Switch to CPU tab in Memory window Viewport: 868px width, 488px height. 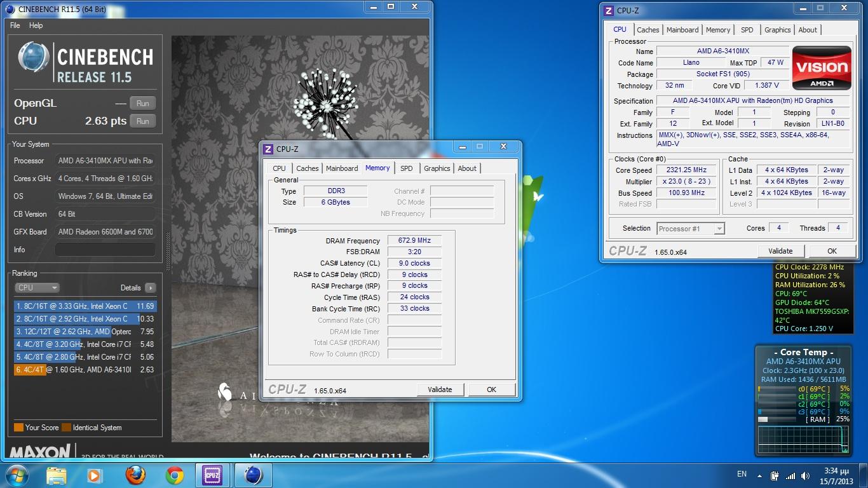click(x=280, y=168)
